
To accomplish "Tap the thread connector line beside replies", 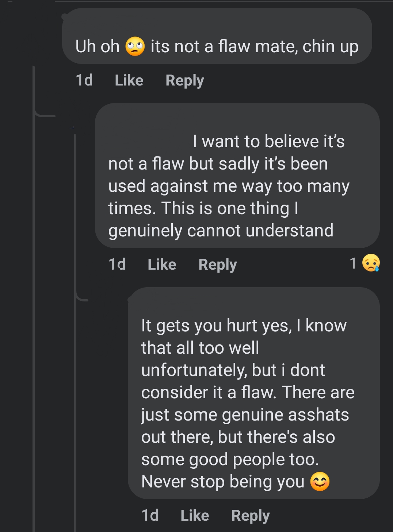I will coord(34,292).
